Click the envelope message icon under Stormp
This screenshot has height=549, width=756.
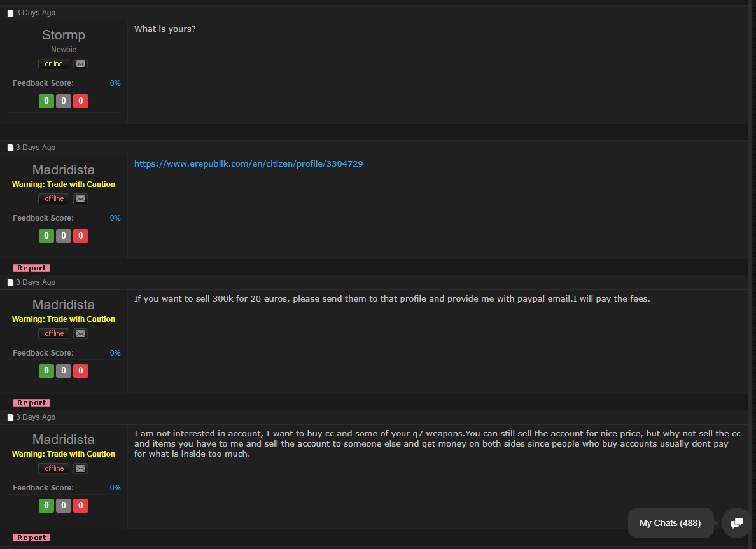[81, 64]
